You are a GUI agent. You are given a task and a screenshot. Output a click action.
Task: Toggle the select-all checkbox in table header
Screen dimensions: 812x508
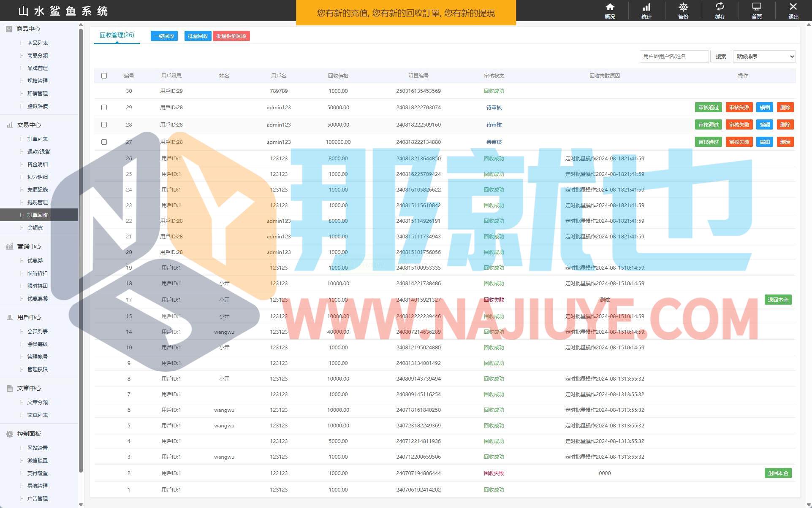click(104, 76)
